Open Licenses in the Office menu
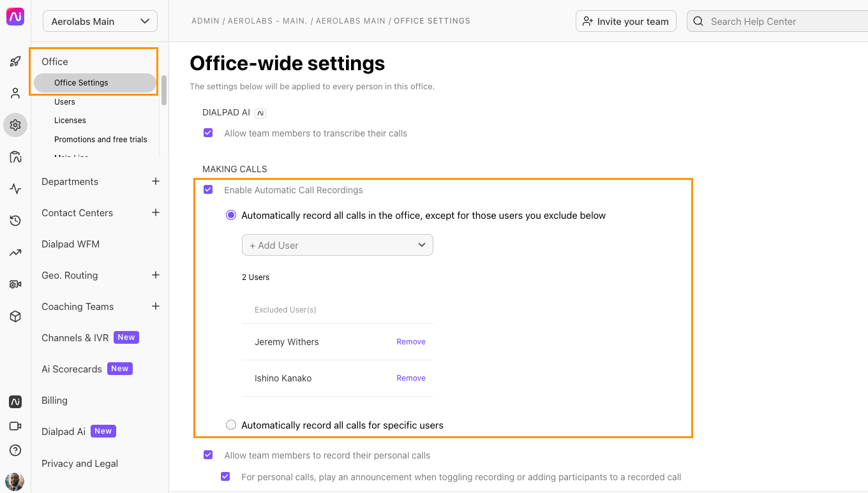The image size is (868, 493). tap(70, 121)
